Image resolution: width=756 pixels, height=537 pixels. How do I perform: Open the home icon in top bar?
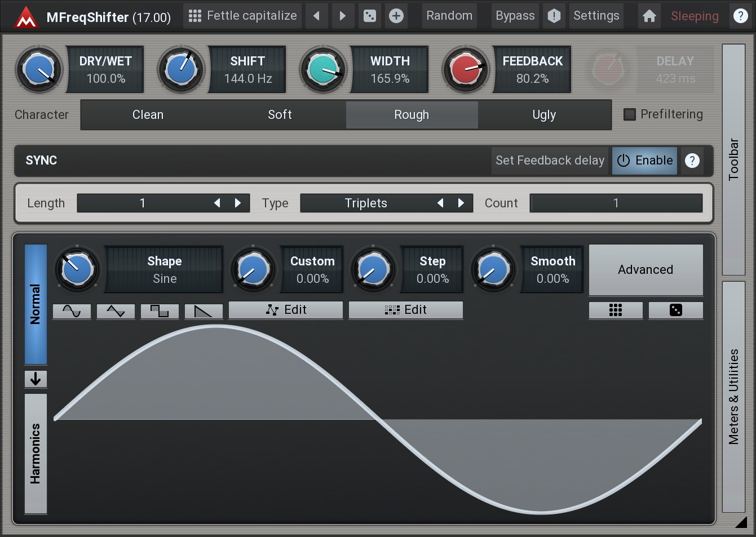coord(649,16)
